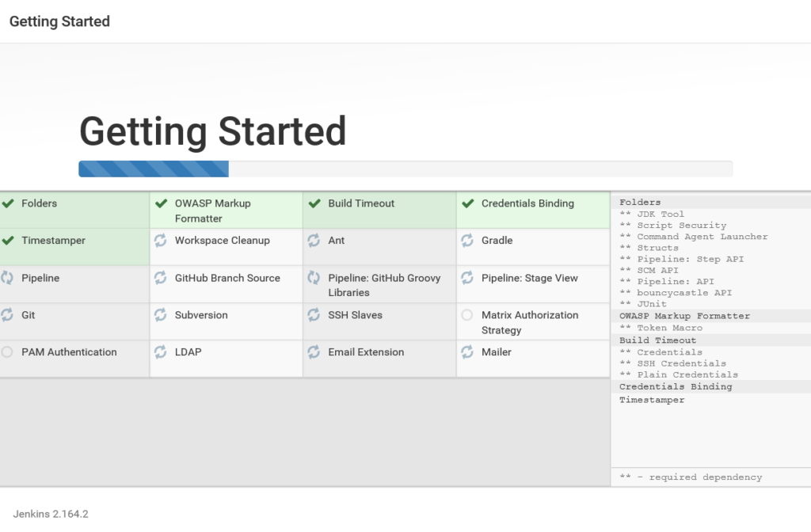Click the checkmark beside OWASP Markup Formatter
Viewport: 811px width, 532px height.
point(161,203)
